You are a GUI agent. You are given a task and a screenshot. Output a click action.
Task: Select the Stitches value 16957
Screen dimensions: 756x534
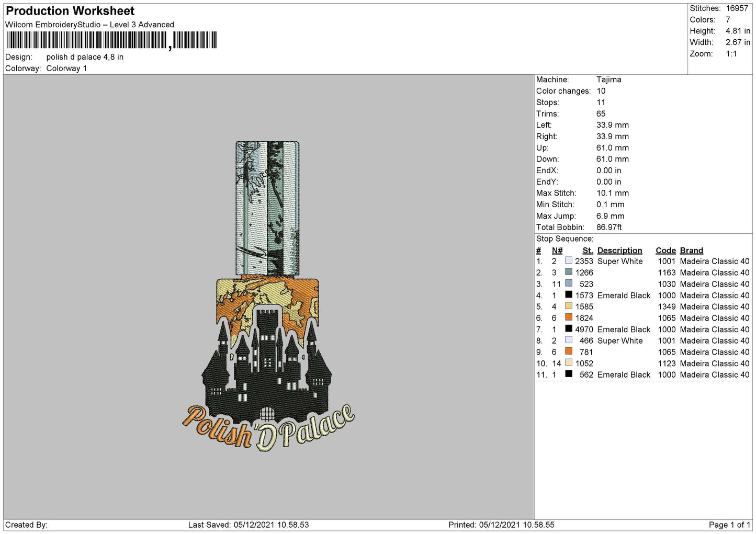click(737, 8)
